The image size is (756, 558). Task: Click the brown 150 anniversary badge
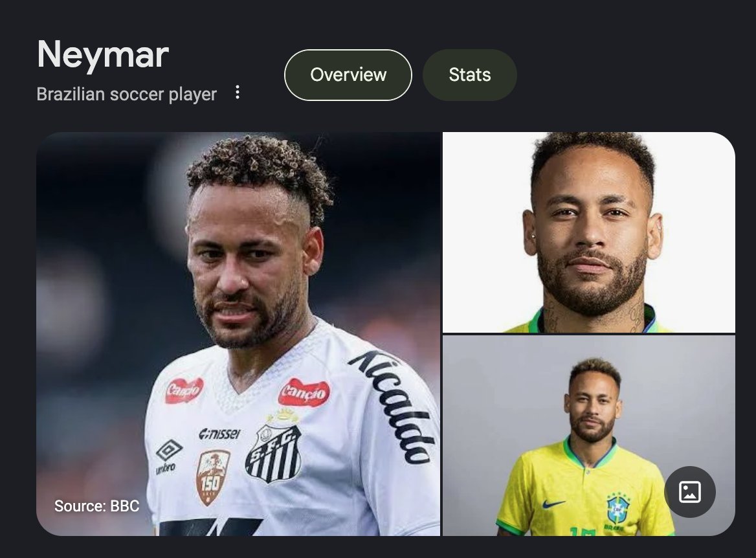coord(212,477)
